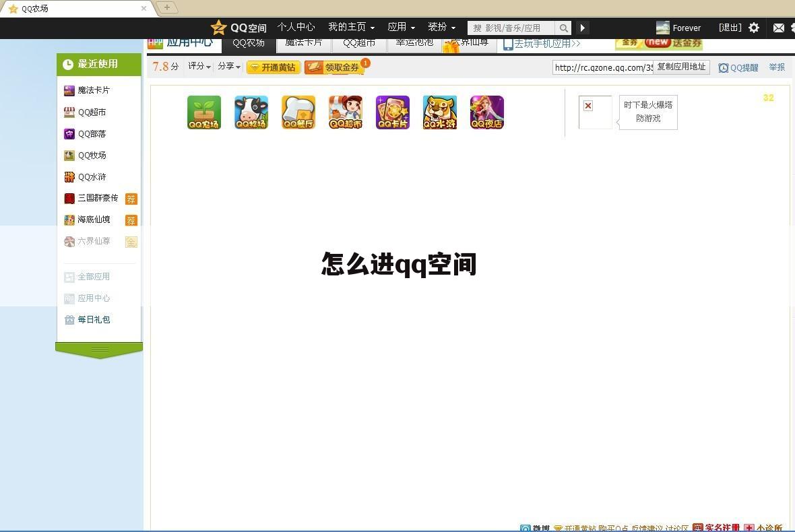This screenshot has width=795, height=532.
Task: Open QQ牧场 in the sidebar
Action: (x=85, y=155)
